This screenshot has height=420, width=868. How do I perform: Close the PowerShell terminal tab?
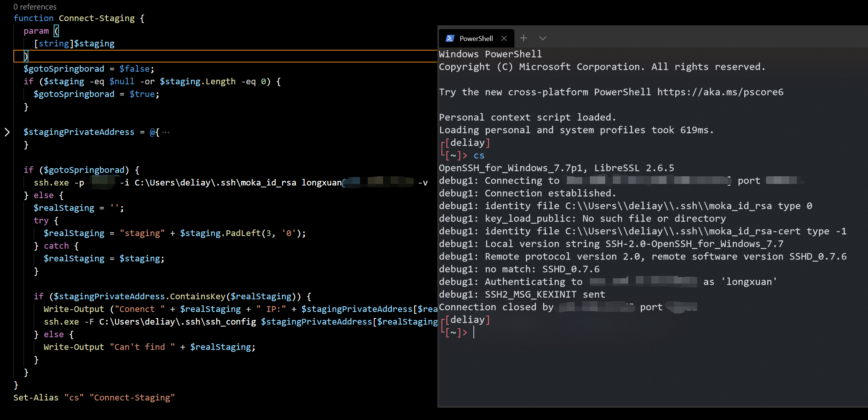(x=504, y=38)
